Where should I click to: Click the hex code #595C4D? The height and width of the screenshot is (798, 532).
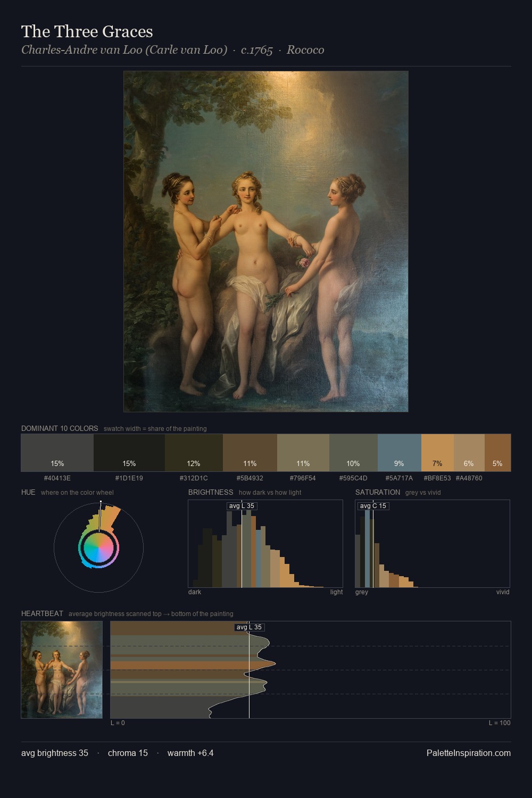(x=353, y=478)
